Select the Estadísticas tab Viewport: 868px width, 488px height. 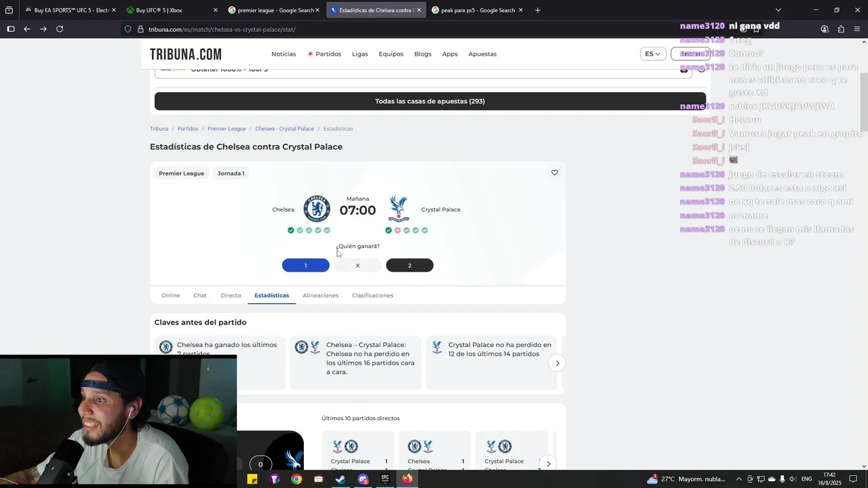coord(272,296)
